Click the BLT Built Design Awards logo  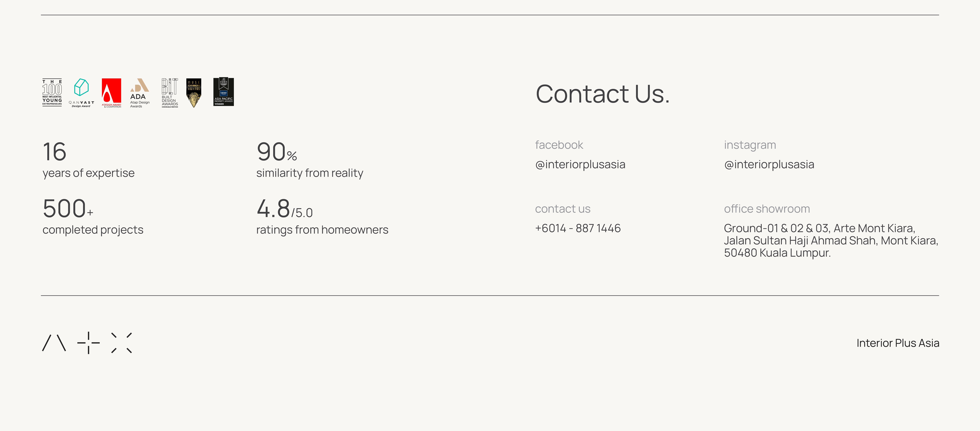click(170, 93)
